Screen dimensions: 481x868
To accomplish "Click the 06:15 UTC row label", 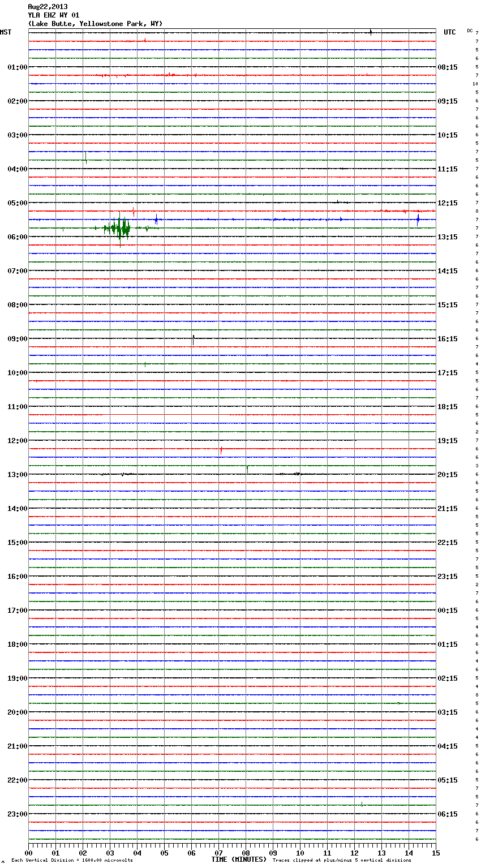I will [448, 814].
